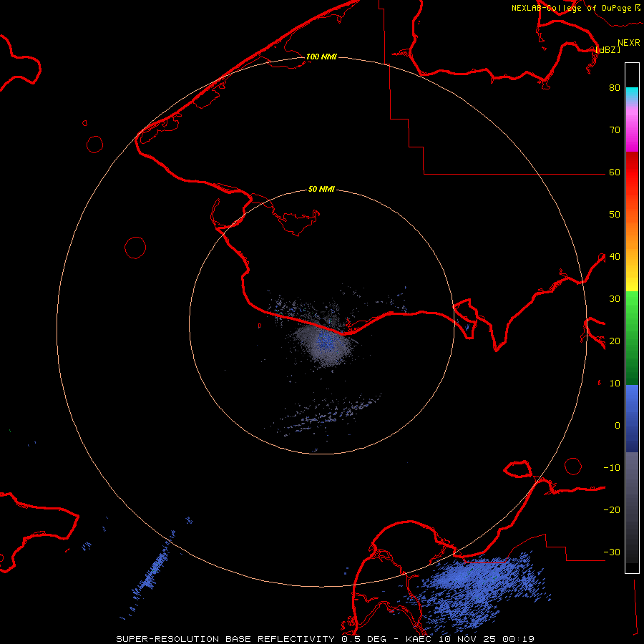This screenshot has height=644, width=644.
Task: Click the 10 value on the color scale
Action: click(615, 384)
